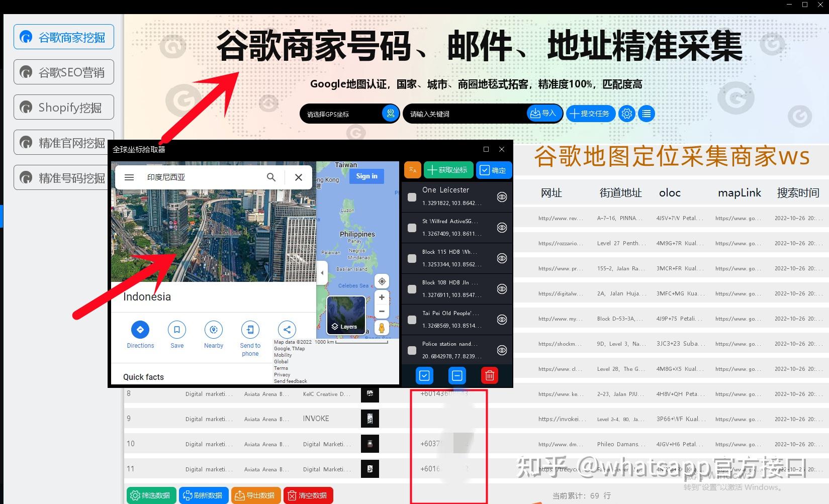Focus the 请选择GPS坐标 input field
Screen dimensions: 829x504
coord(342,114)
